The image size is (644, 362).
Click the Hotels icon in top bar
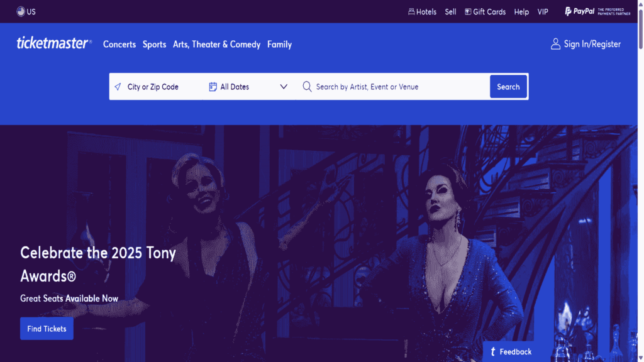(412, 11)
